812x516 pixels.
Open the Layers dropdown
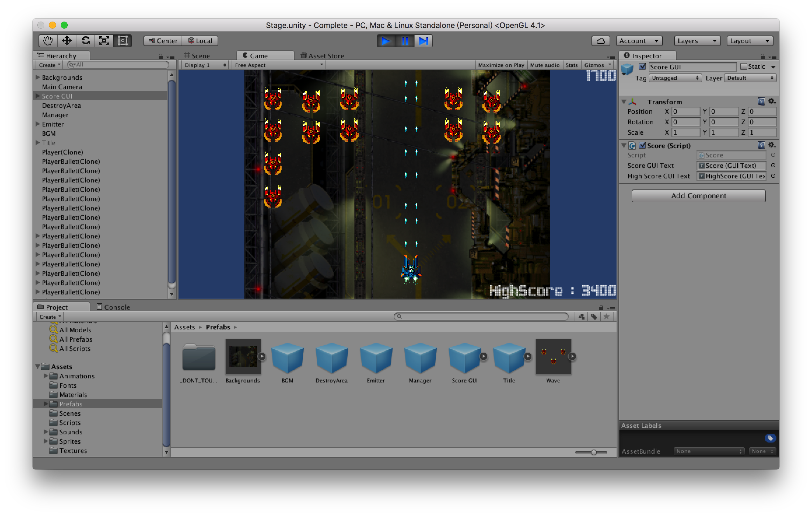(697, 41)
